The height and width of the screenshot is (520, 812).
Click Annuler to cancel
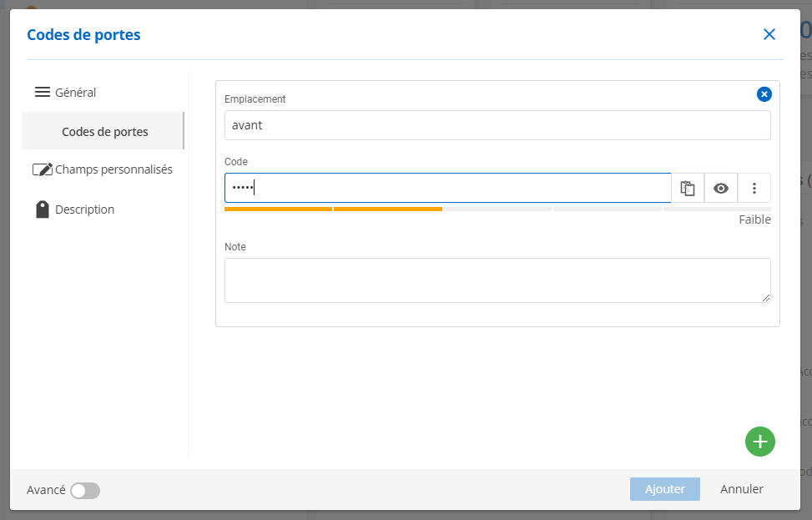coord(741,489)
